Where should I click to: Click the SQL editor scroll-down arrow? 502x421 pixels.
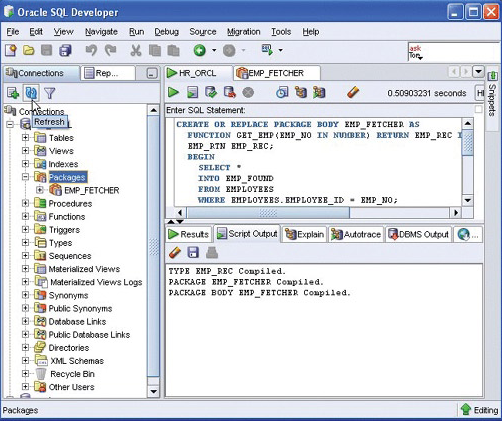[x=467, y=200]
